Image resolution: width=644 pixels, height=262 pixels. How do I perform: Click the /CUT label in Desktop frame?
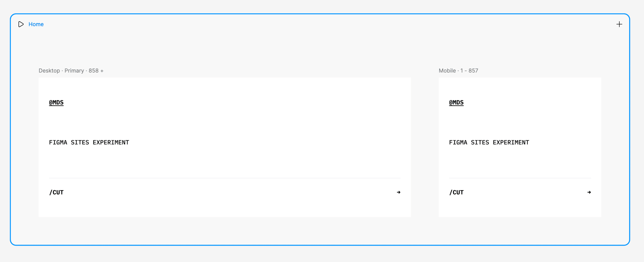pos(56,192)
